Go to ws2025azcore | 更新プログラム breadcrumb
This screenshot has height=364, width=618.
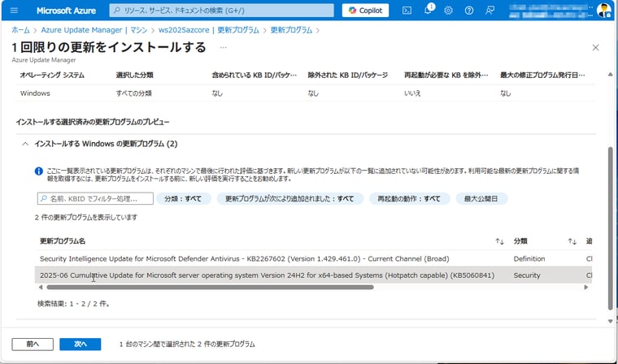[209, 30]
